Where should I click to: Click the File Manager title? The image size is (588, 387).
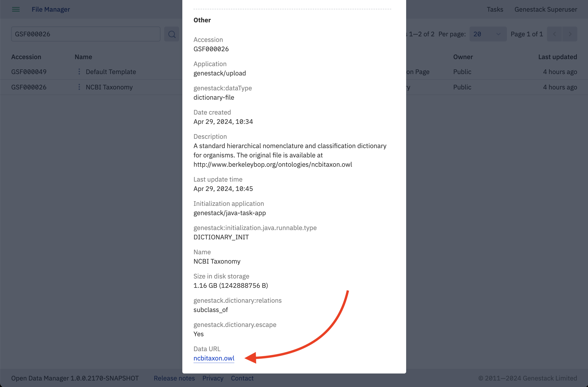[x=51, y=9]
